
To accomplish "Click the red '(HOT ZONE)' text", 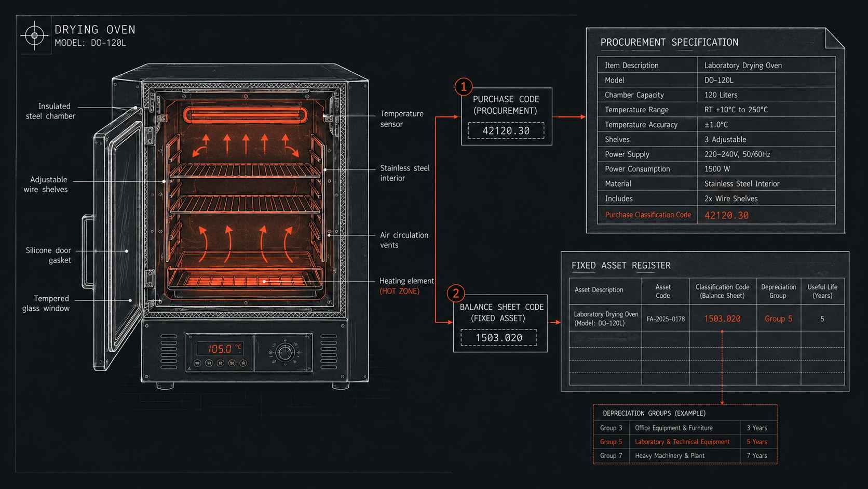I will (x=399, y=291).
